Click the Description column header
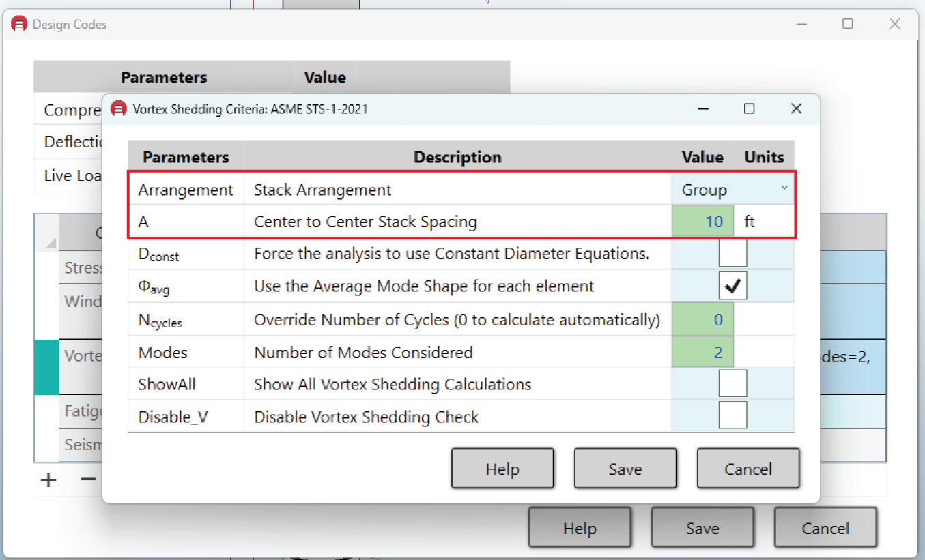The image size is (925, 560). (x=458, y=157)
